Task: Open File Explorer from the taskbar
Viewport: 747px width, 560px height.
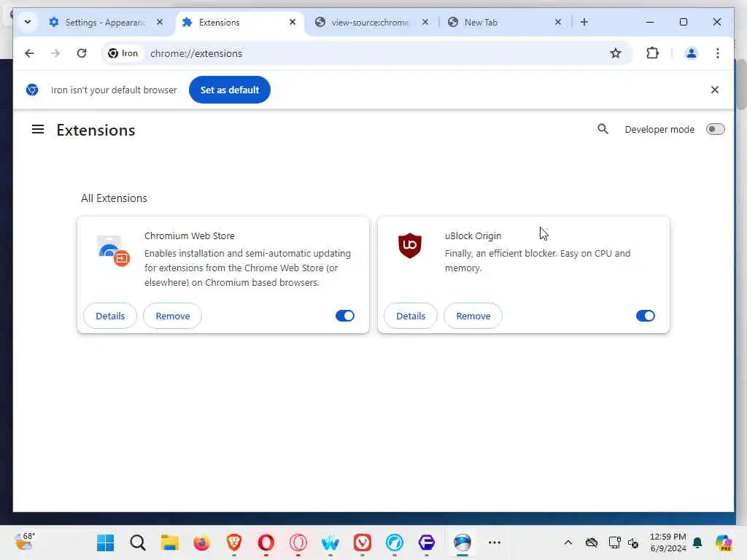Action: [169, 542]
